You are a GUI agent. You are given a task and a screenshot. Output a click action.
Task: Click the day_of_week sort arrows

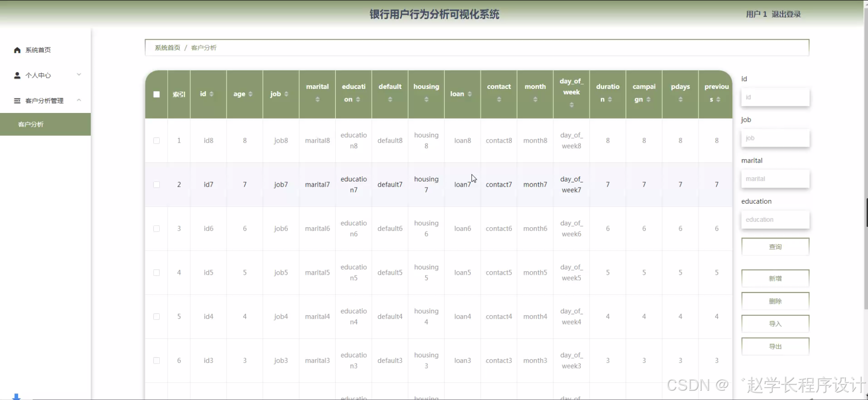click(x=572, y=105)
